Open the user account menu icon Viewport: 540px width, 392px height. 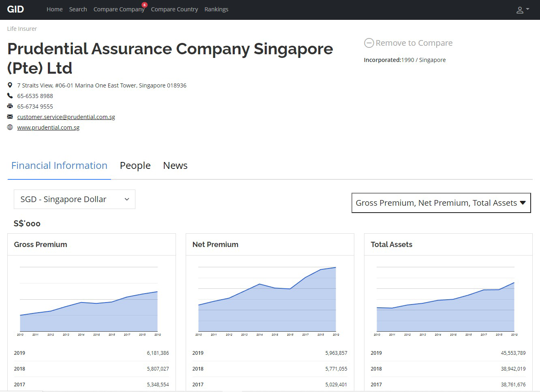point(523,10)
